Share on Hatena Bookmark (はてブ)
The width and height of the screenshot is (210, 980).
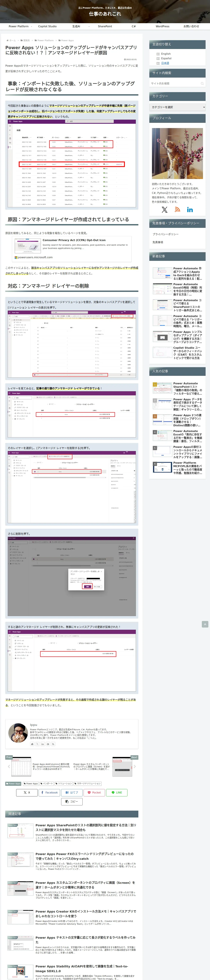[72, 792]
